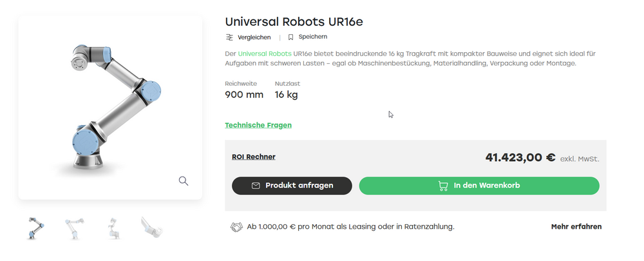Image resolution: width=644 pixels, height=261 pixels.
Task: Follow the Mehr erfahren link
Action: (576, 227)
